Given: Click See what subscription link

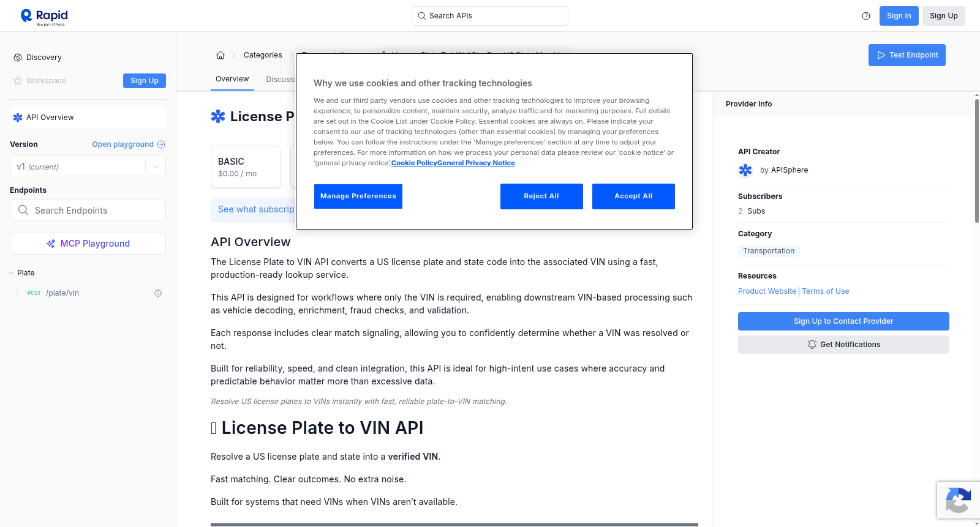Looking at the screenshot, I should click(x=257, y=209).
